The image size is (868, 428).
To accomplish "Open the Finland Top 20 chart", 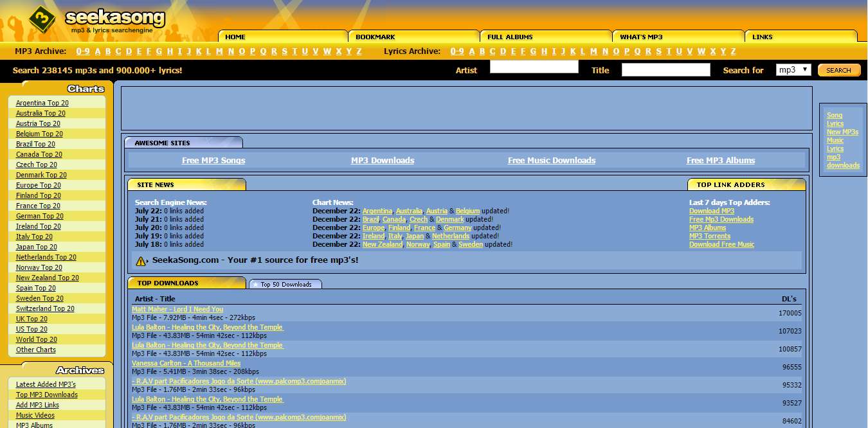I will (x=39, y=195).
